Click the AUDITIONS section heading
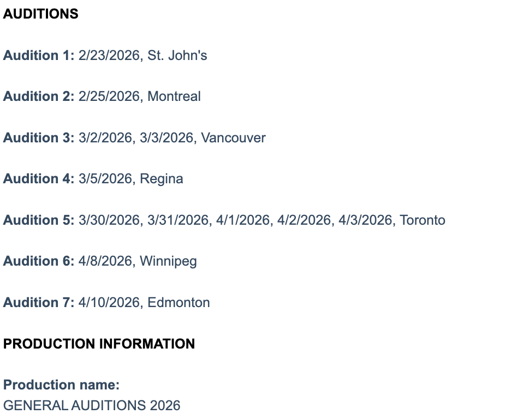This screenshot has width=511, height=420. (41, 14)
